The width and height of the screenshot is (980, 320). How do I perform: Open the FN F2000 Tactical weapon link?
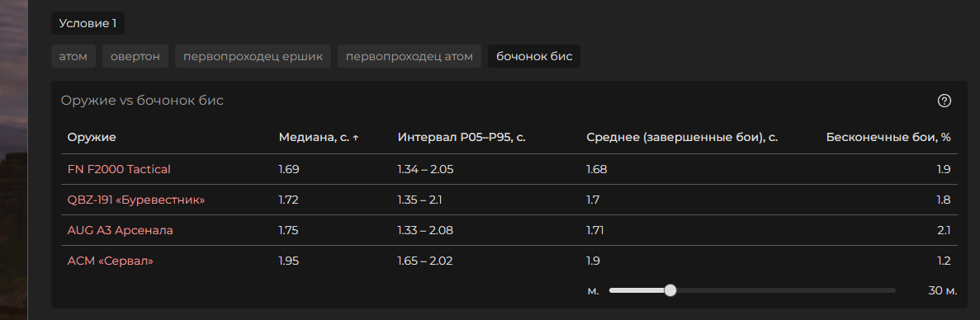pos(119,169)
